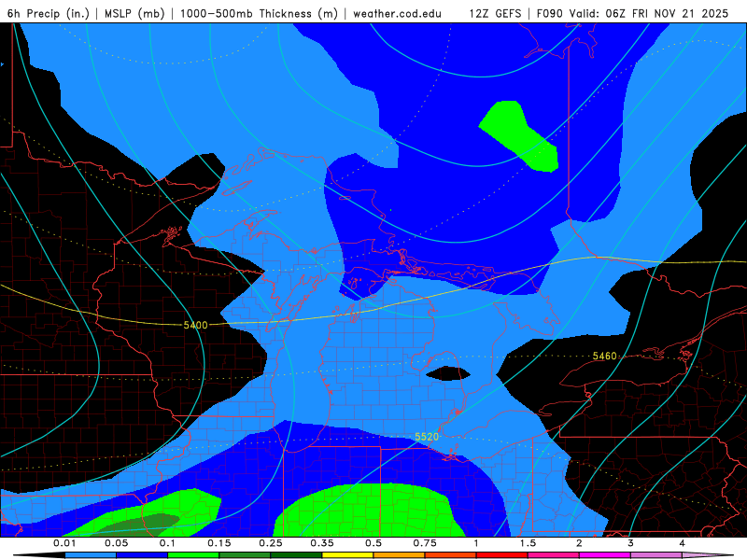Screen dimensions: 747x560
Task: Click the '12Z GEFS' model run label
Action: coord(495,13)
